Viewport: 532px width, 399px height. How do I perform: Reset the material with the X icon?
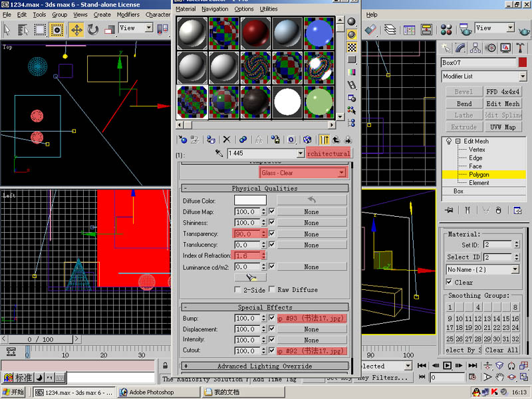pos(227,140)
